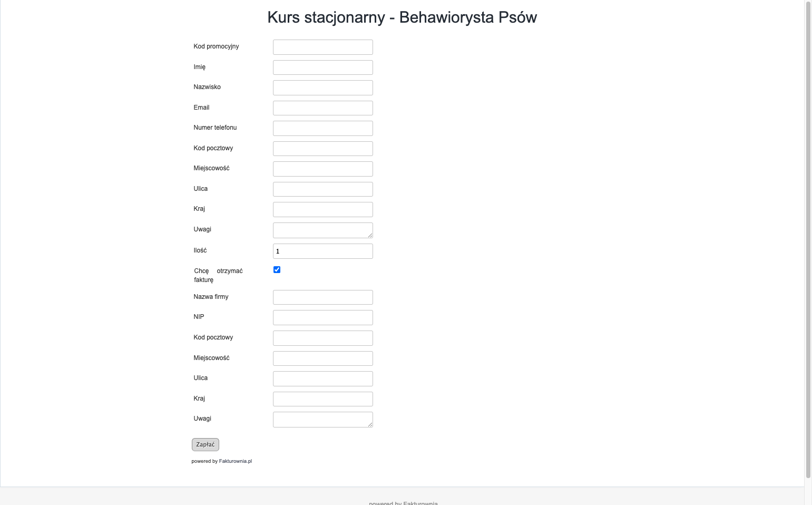Click the Ilość quantity field showing 1
812x505 pixels.
[x=322, y=251]
